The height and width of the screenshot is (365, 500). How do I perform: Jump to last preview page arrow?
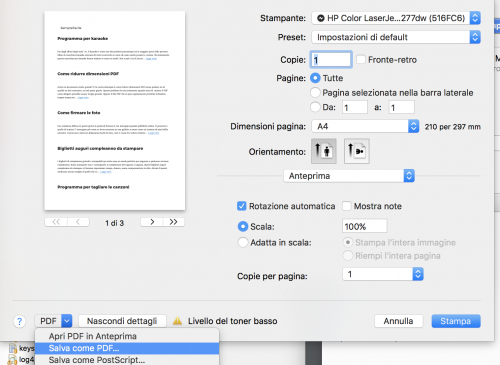click(x=173, y=222)
